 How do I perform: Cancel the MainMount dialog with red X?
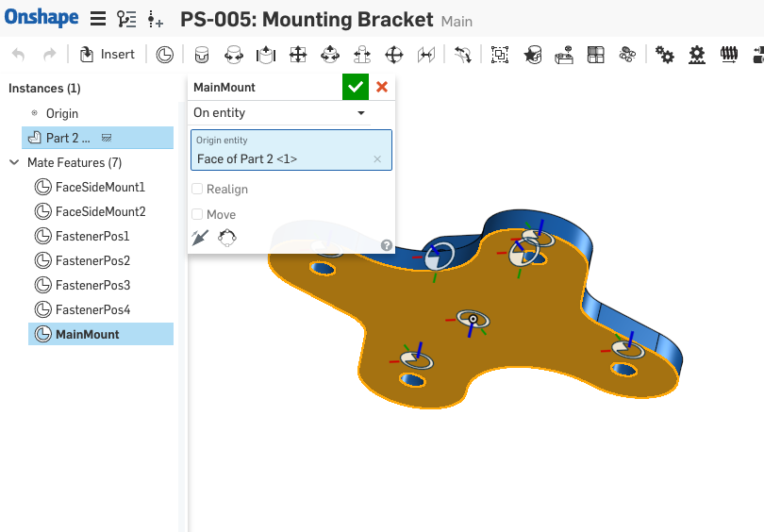pos(382,87)
